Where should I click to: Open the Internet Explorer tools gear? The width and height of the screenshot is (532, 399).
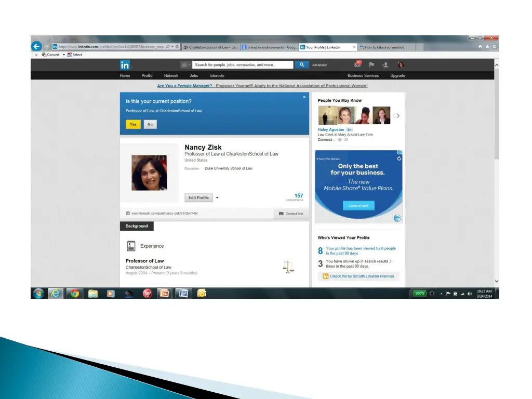coord(495,47)
